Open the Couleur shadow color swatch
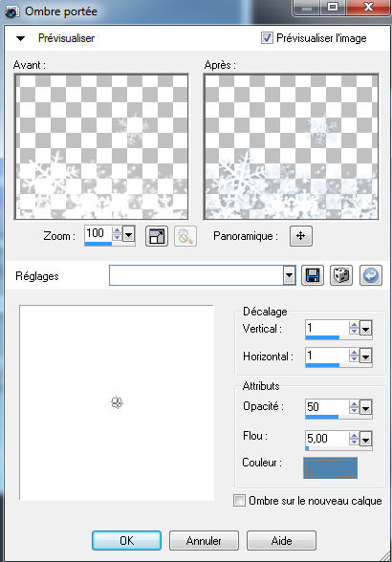This screenshot has width=392, height=562. click(x=330, y=467)
